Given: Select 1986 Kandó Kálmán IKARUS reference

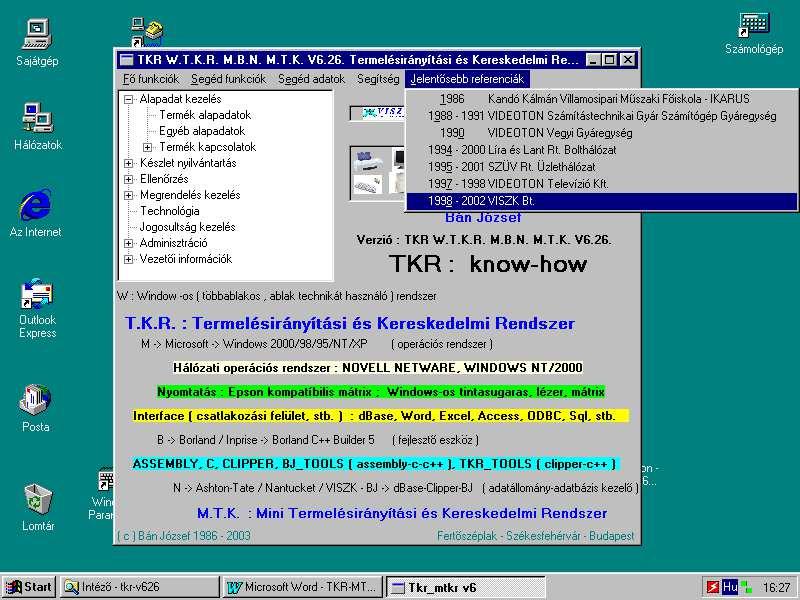Looking at the screenshot, I should point(602,98).
